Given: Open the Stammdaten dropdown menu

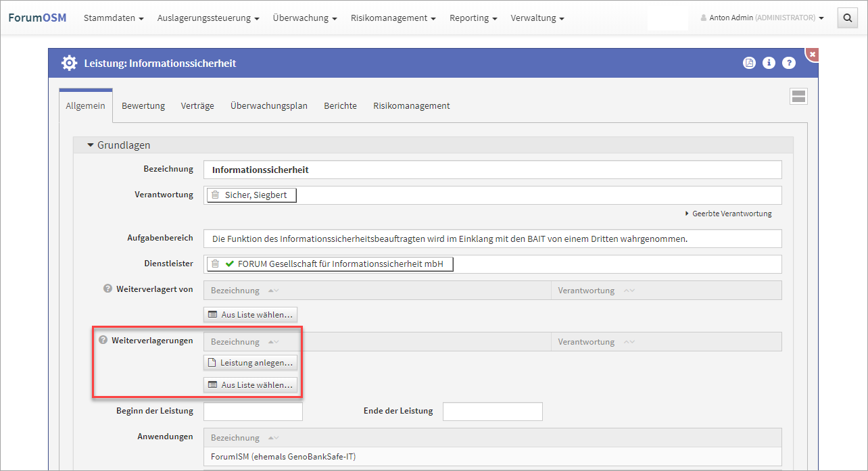Looking at the screenshot, I should [x=114, y=18].
